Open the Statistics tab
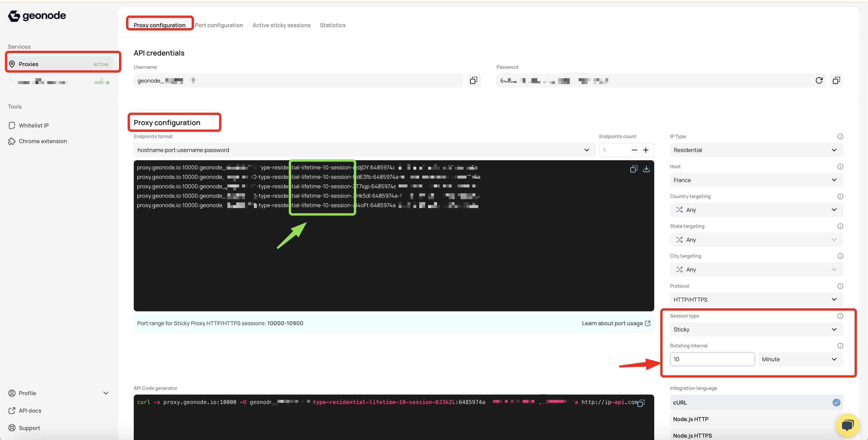The width and height of the screenshot is (868, 440). [332, 25]
